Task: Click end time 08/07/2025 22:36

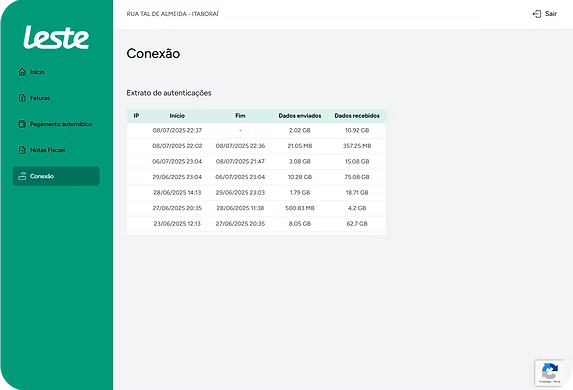Action: point(240,146)
